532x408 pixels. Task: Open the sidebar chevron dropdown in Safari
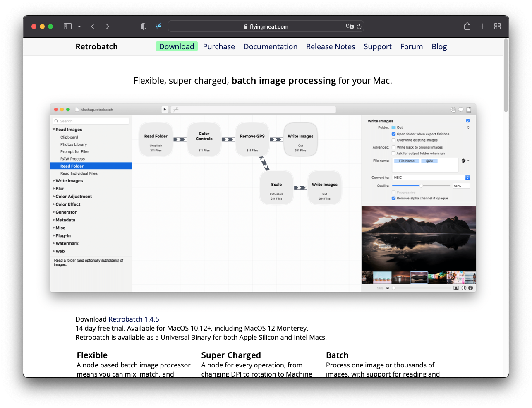pyautogui.click(x=79, y=26)
